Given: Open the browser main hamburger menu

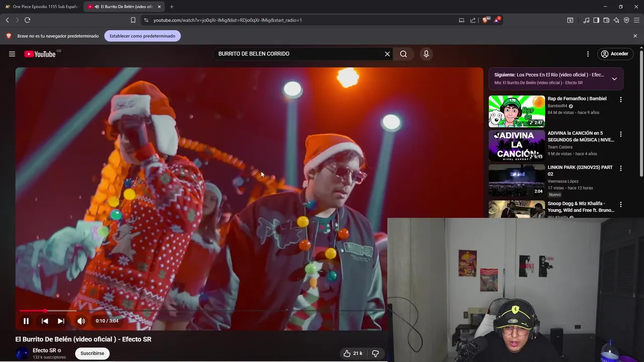Looking at the screenshot, I should pyautogui.click(x=637, y=20).
